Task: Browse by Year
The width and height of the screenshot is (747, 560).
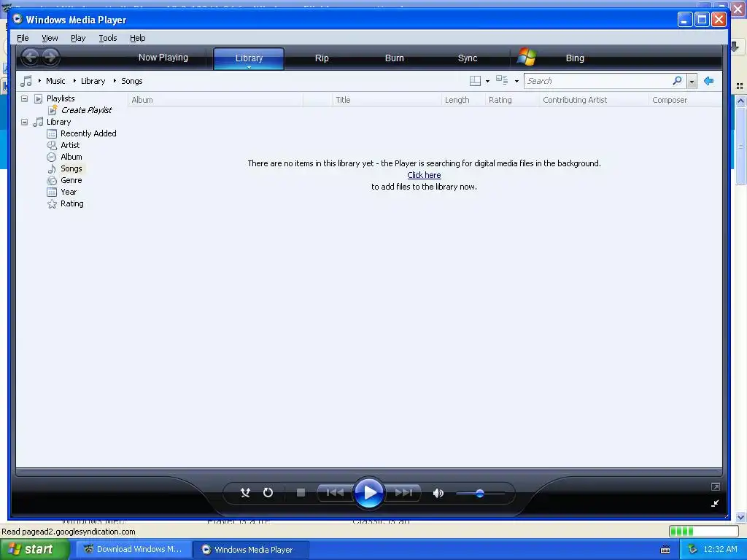Action: click(69, 192)
